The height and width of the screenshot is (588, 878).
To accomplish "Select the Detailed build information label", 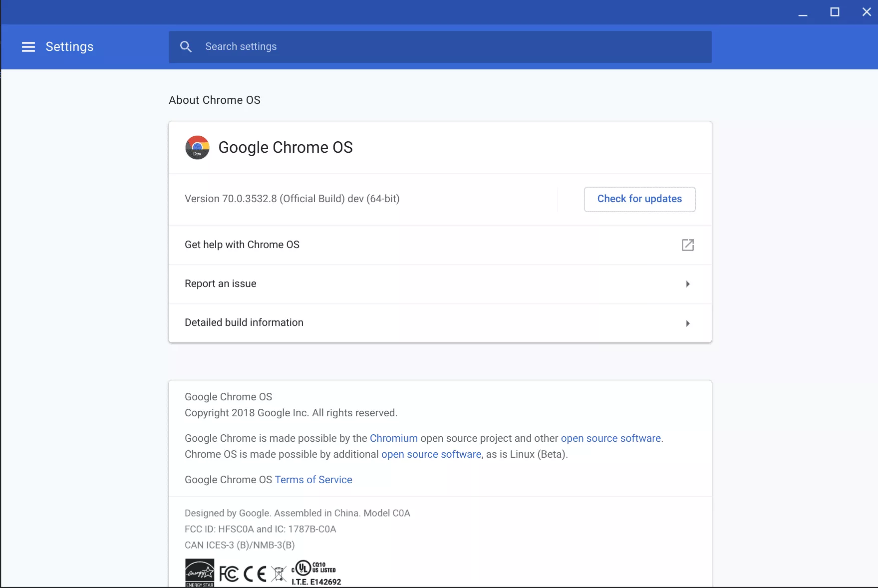I will 244,322.
